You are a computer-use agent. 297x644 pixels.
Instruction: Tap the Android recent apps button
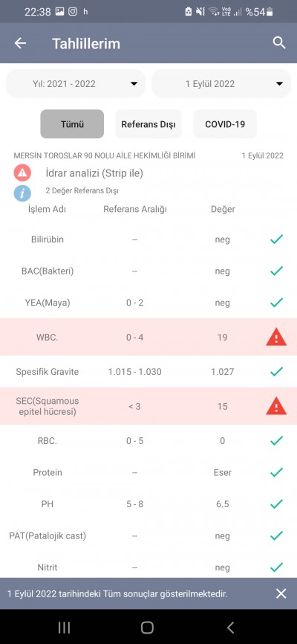tap(64, 627)
